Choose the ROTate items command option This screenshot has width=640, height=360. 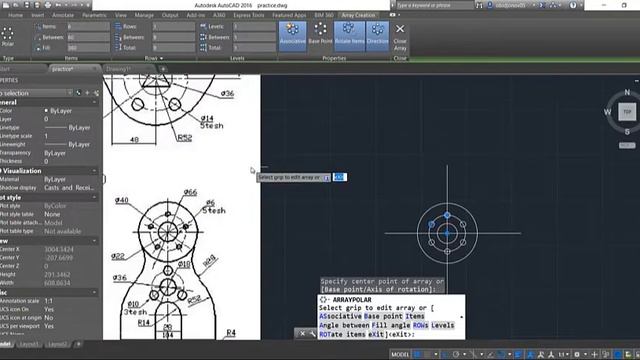tap(342, 334)
